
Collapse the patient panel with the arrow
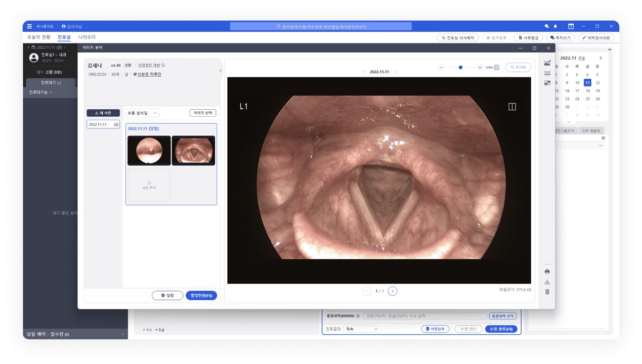coord(221,71)
